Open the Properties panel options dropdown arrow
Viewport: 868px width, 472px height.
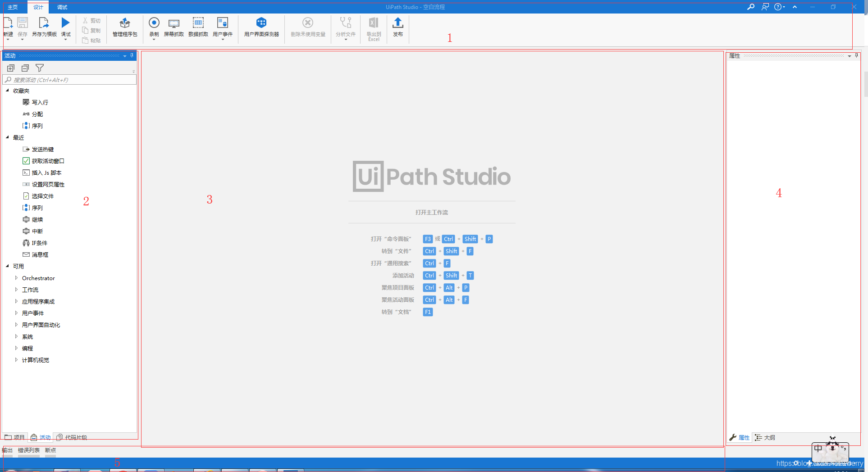[x=850, y=56]
